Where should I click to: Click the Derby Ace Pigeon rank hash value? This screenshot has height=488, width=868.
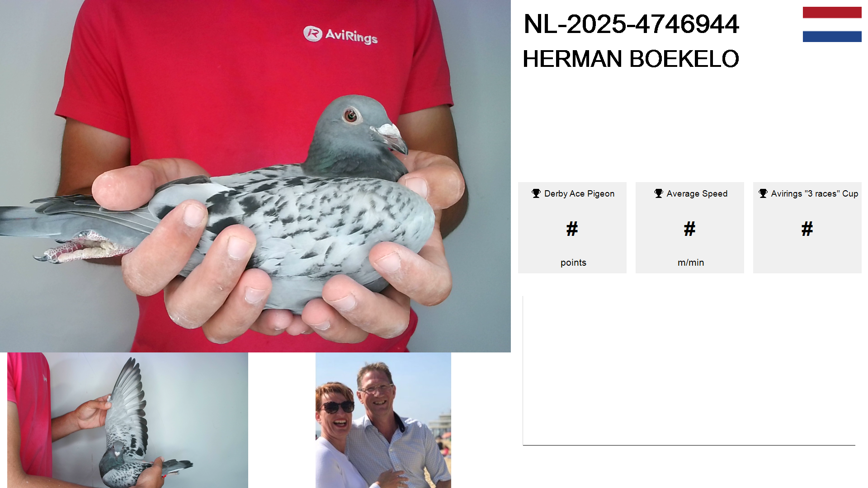(x=572, y=229)
